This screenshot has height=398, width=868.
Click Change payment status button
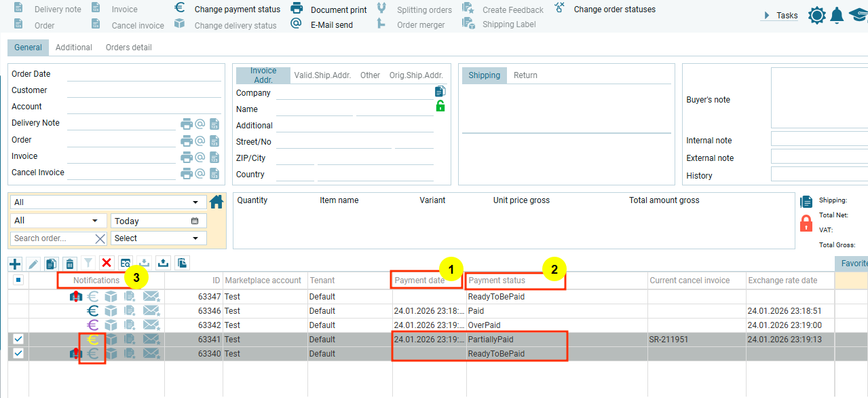tap(227, 10)
